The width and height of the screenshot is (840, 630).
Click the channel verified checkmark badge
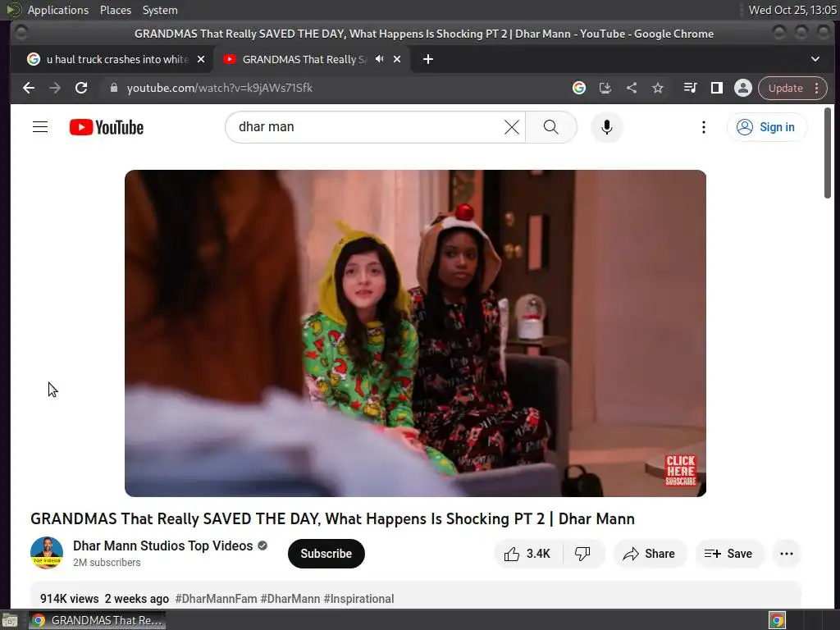262,546
